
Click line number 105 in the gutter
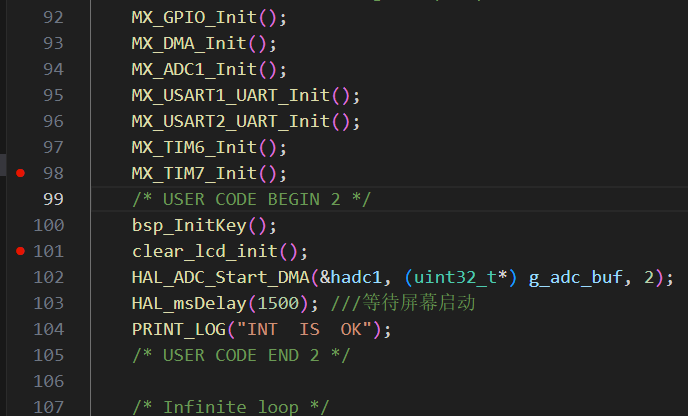point(49,355)
